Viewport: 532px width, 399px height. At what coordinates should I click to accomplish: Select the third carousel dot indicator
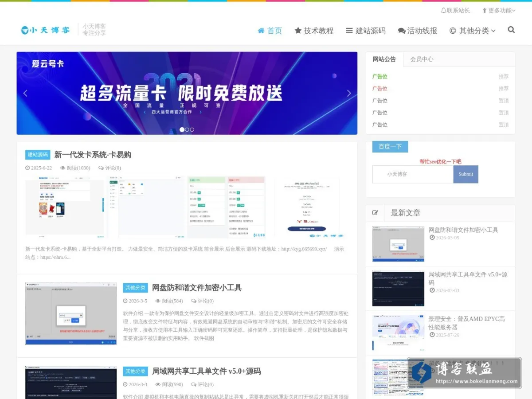tap(192, 129)
